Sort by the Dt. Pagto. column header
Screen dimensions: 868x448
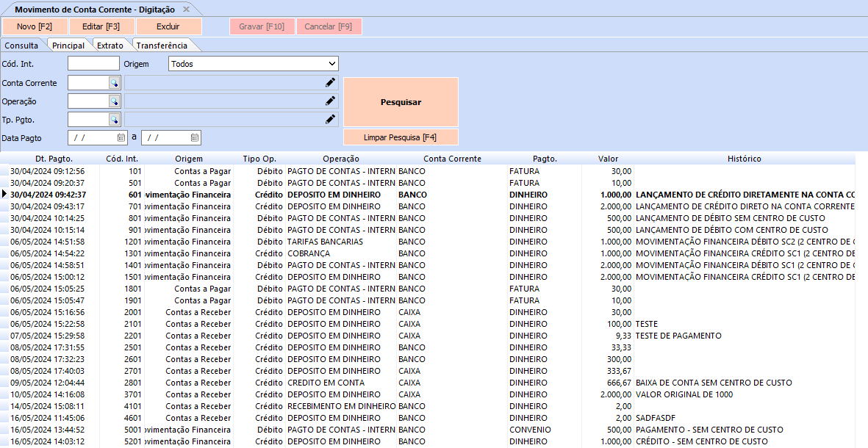coord(54,159)
